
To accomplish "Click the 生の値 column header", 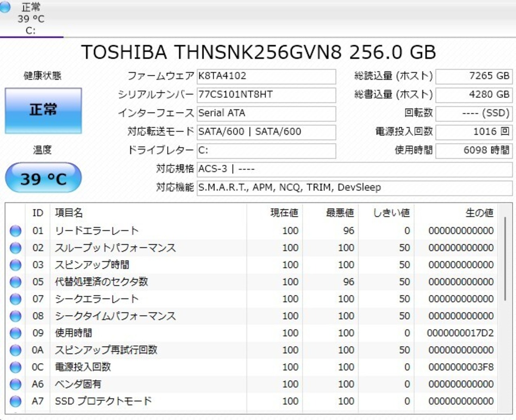I will coord(456,213).
